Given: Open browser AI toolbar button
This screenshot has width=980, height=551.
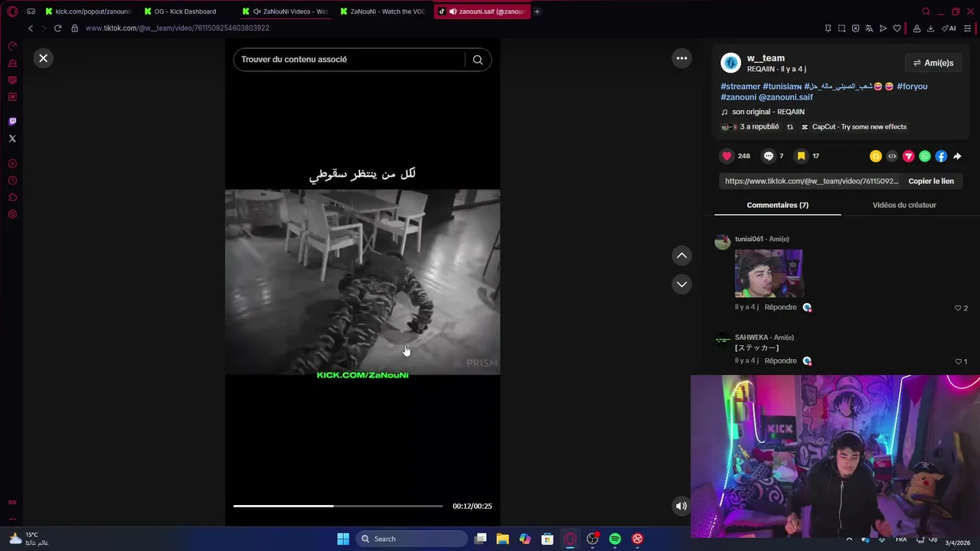Looking at the screenshot, I should click(x=949, y=28).
